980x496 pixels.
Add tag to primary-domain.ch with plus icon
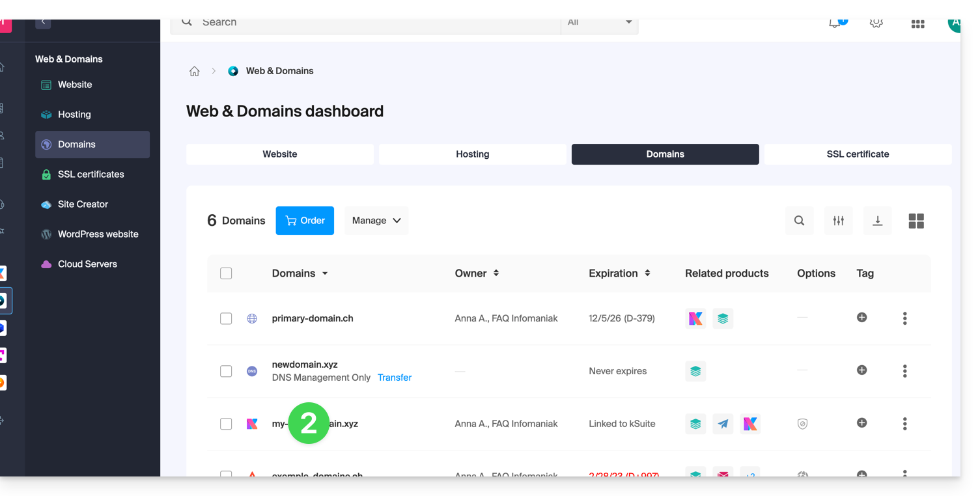[861, 318]
